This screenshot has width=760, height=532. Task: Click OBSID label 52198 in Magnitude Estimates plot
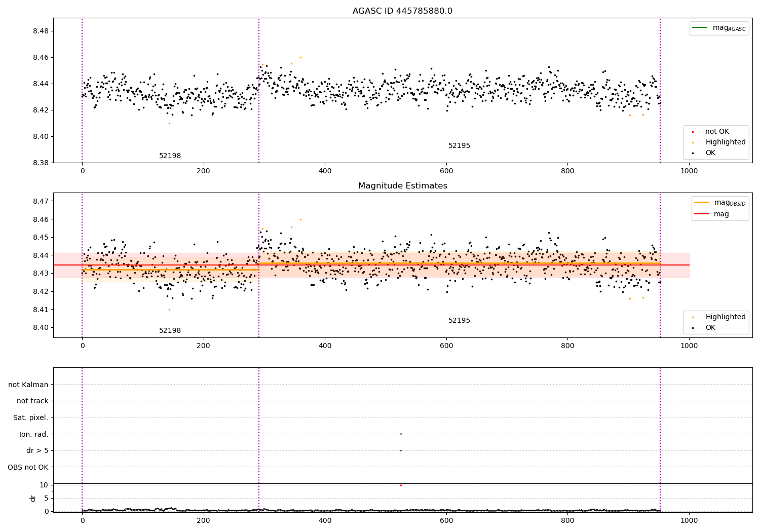point(170,331)
